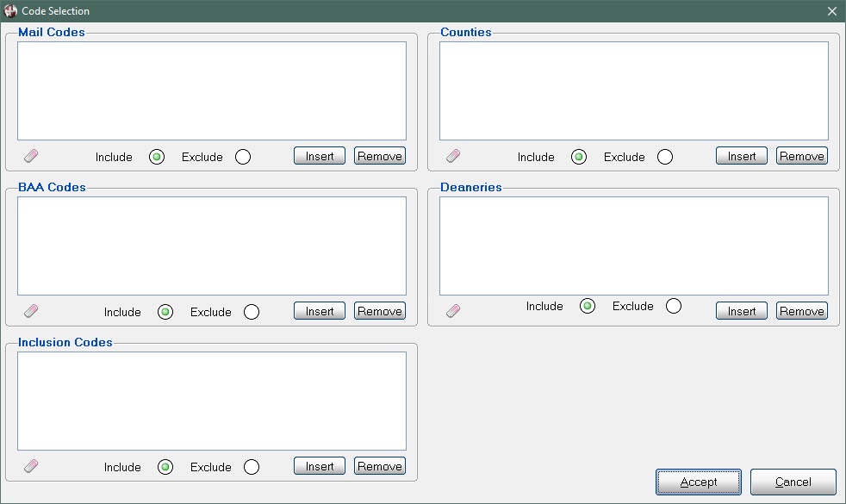Select Exclude for Counties
Image resolution: width=846 pixels, height=504 pixels.
665,157
